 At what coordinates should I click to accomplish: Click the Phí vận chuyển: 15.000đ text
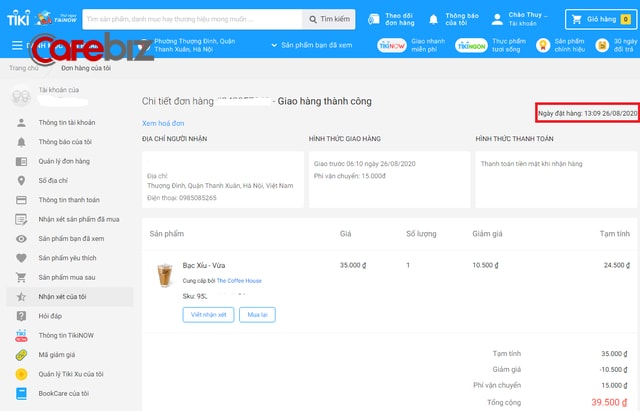point(349,176)
